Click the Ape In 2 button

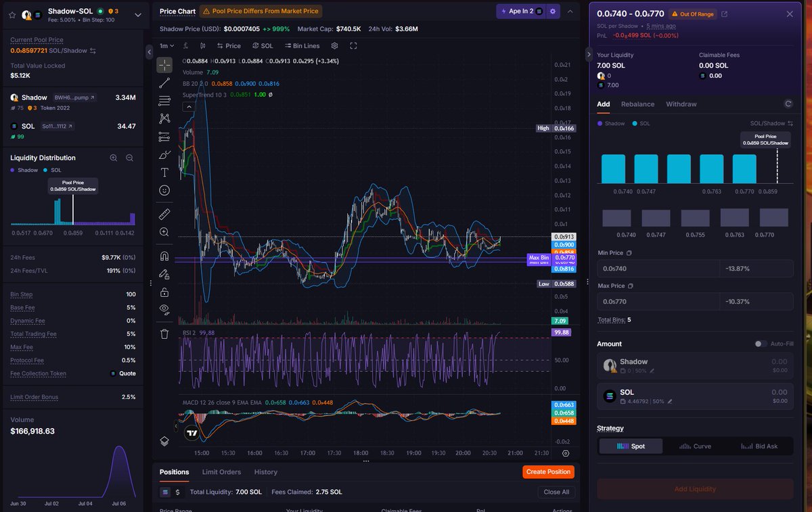[x=520, y=11]
